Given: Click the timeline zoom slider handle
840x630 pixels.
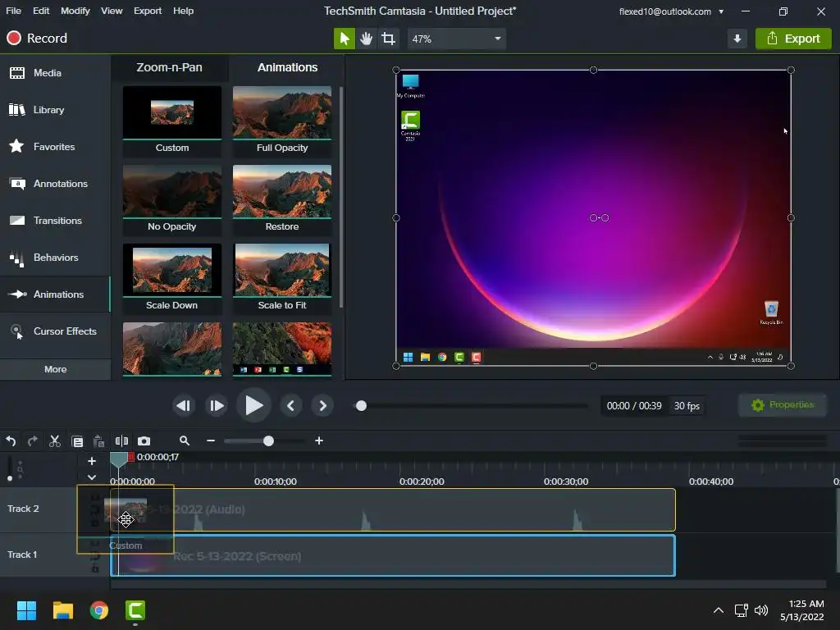Looking at the screenshot, I should [x=268, y=441].
